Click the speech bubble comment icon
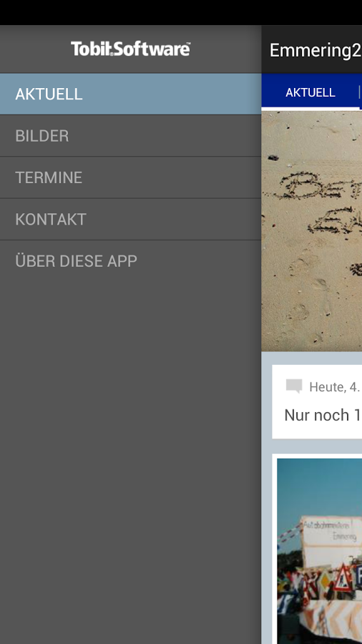362x644 pixels. 294,386
